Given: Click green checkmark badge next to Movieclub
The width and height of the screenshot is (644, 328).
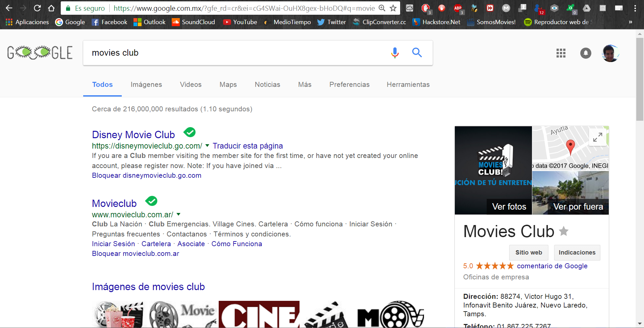Looking at the screenshot, I should pos(151,201).
